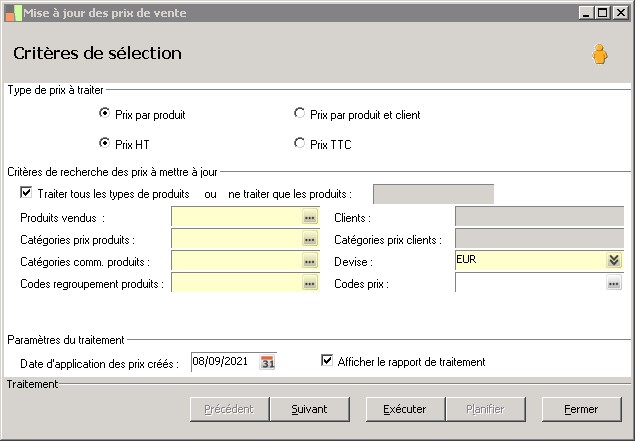Click the application icon in title bar

[x=12, y=13]
